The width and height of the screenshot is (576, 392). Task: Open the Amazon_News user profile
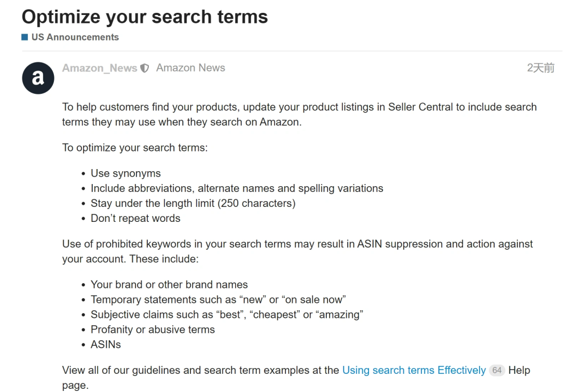click(x=100, y=68)
